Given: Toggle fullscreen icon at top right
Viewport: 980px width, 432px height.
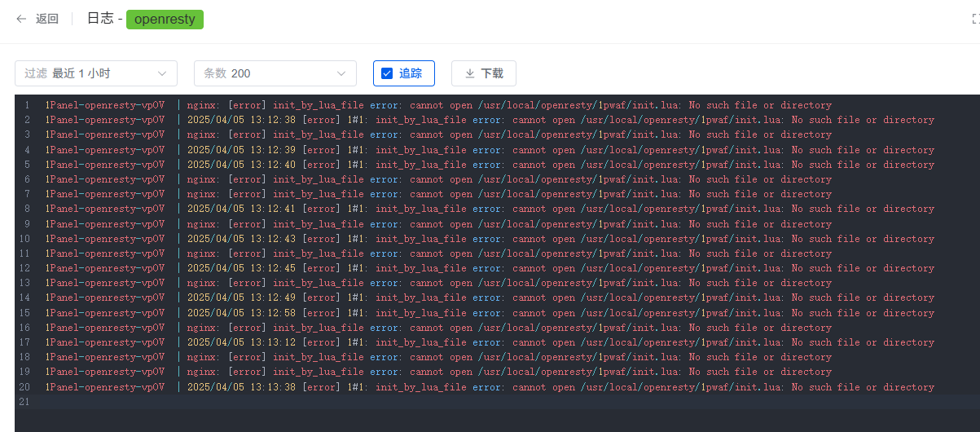Looking at the screenshot, I should coord(975,19).
